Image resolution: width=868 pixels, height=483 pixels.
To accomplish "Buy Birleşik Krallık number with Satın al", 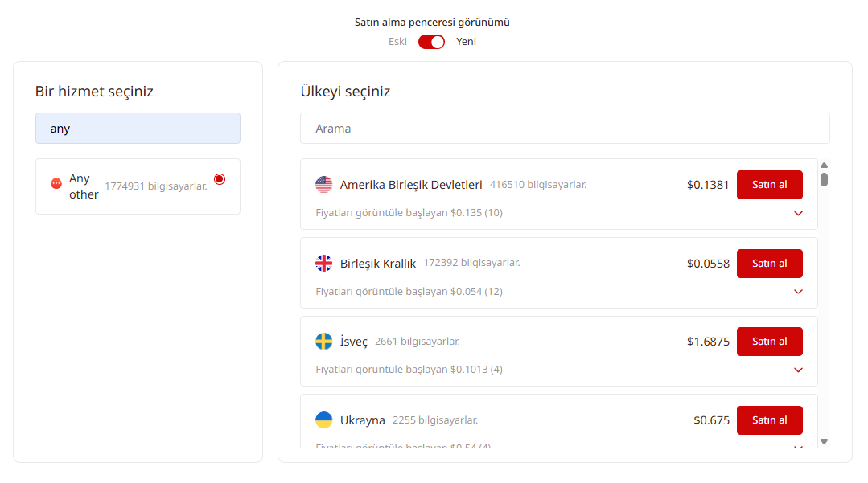I will coord(770,264).
